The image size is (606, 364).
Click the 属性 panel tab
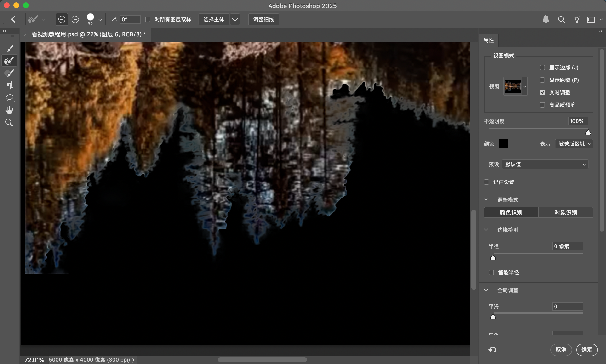[x=488, y=40]
